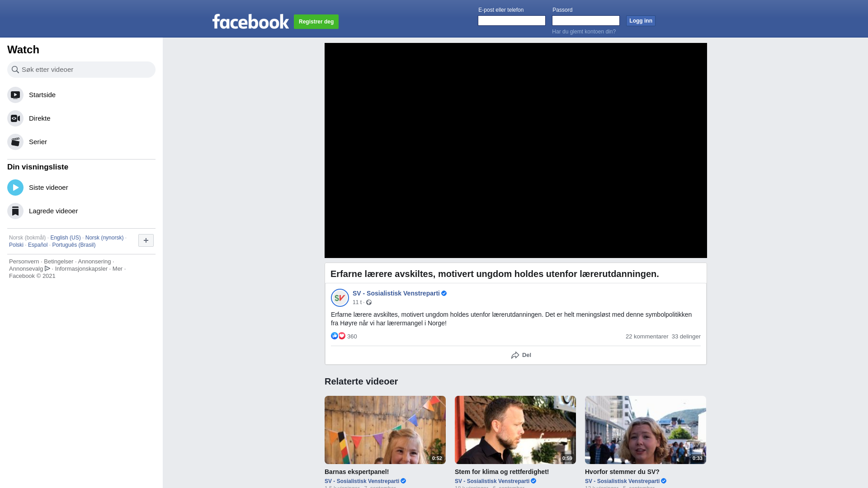868x488 pixels.
Task: Switch language to Polski
Action: pyautogui.click(x=16, y=245)
